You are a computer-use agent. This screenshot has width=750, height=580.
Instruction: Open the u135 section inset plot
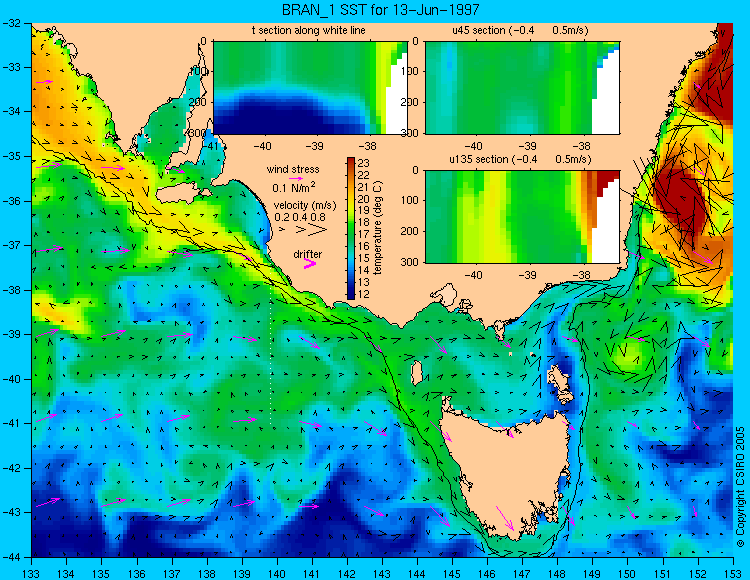522,217
